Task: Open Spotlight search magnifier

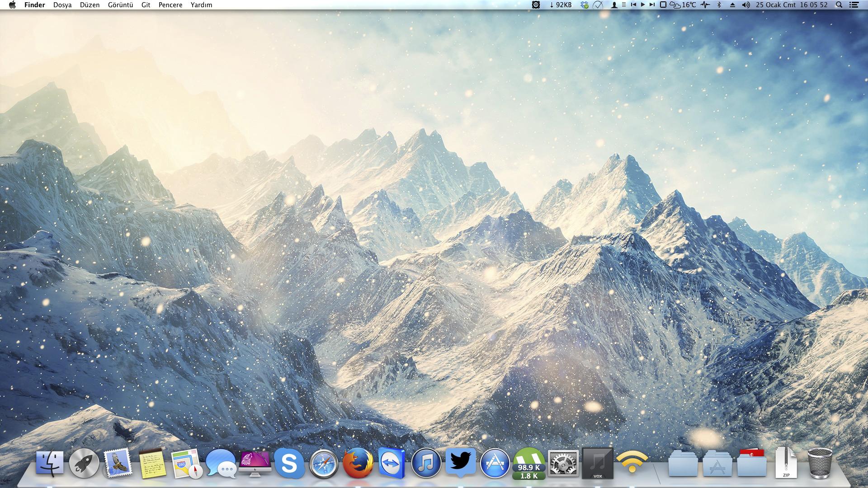Action: point(839,5)
